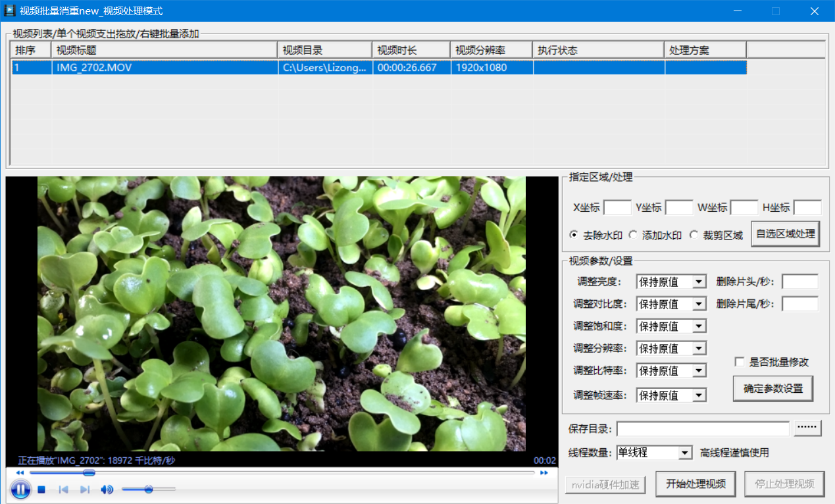
Task: Pause the video with the round pause button
Action: (x=20, y=489)
